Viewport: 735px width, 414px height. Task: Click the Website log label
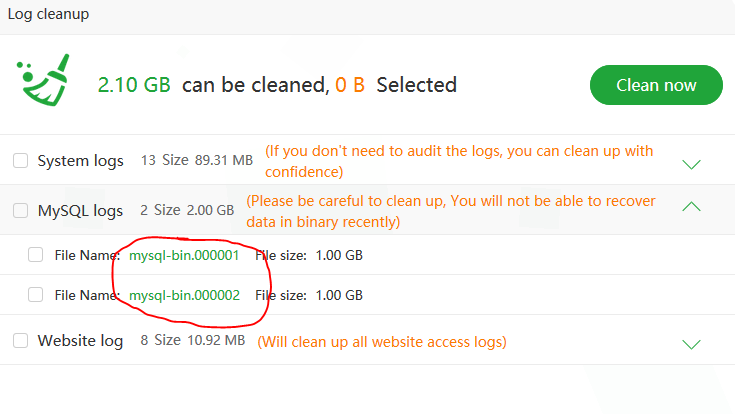coord(80,341)
